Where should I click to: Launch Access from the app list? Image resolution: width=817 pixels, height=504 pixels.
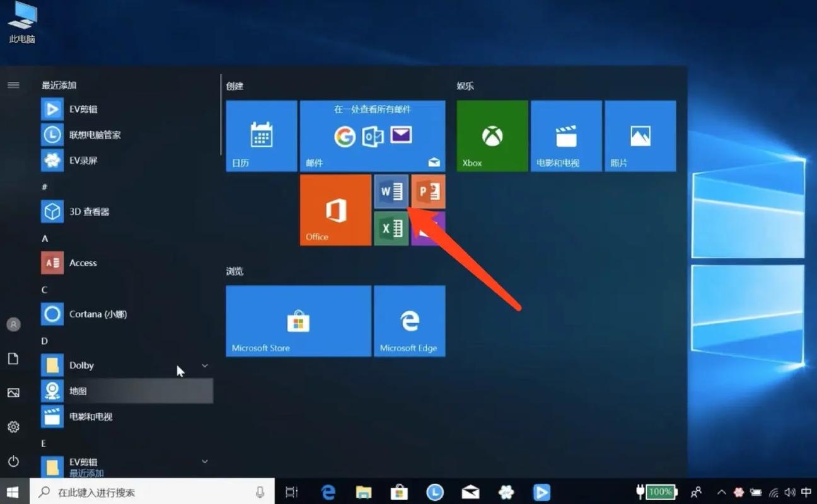point(126,263)
